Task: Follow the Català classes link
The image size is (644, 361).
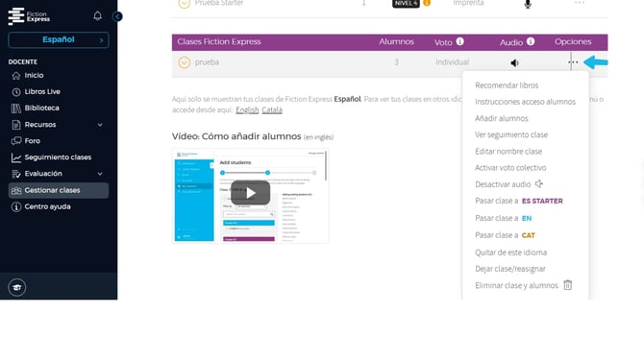Action: (272, 110)
